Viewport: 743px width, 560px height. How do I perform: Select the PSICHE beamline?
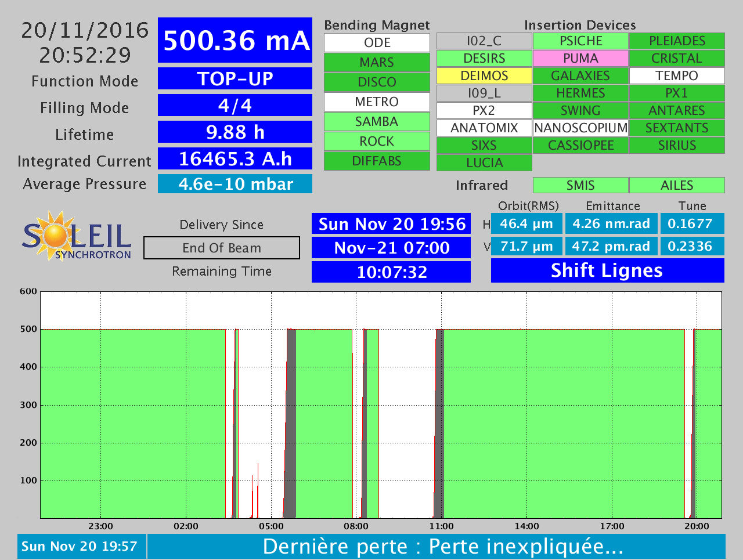[580, 41]
